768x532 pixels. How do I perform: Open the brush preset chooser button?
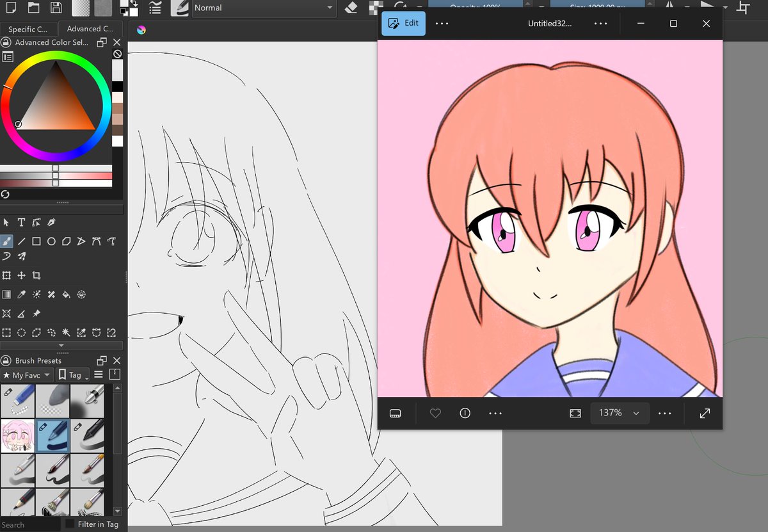tap(180, 8)
